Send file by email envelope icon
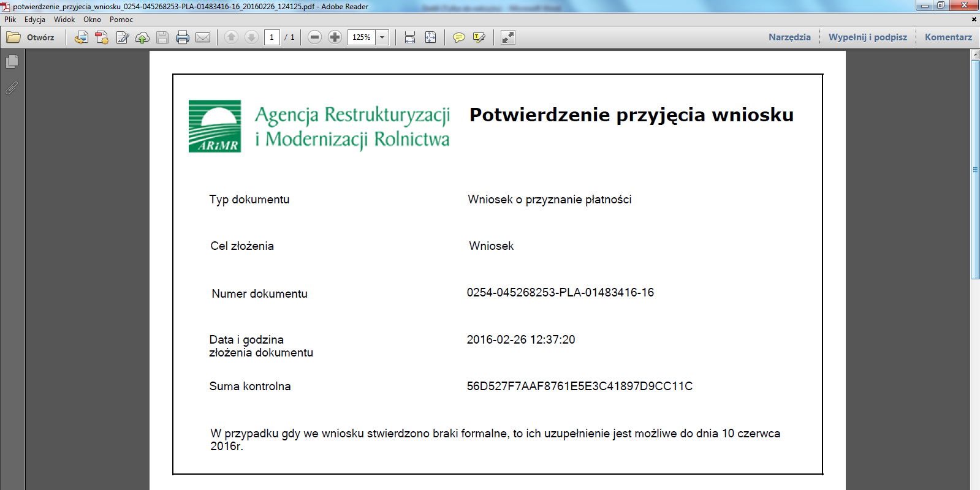Screen dimensions: 980x490 [203, 37]
